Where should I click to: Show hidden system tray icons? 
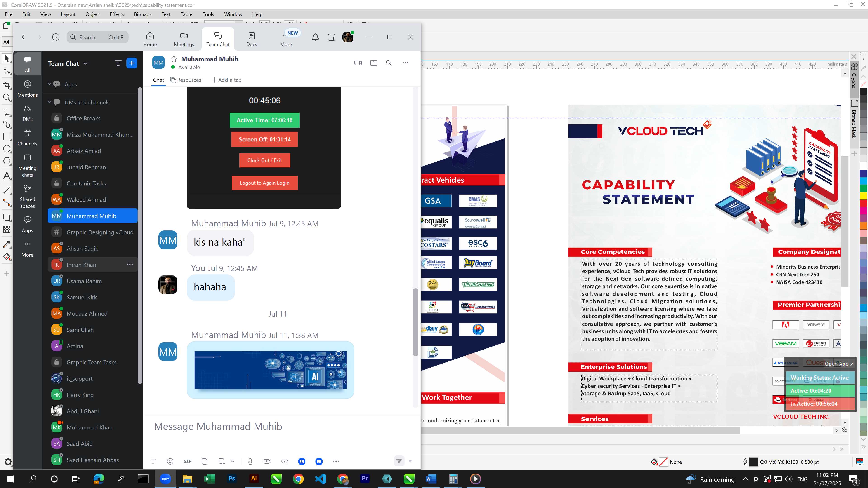[x=745, y=479]
